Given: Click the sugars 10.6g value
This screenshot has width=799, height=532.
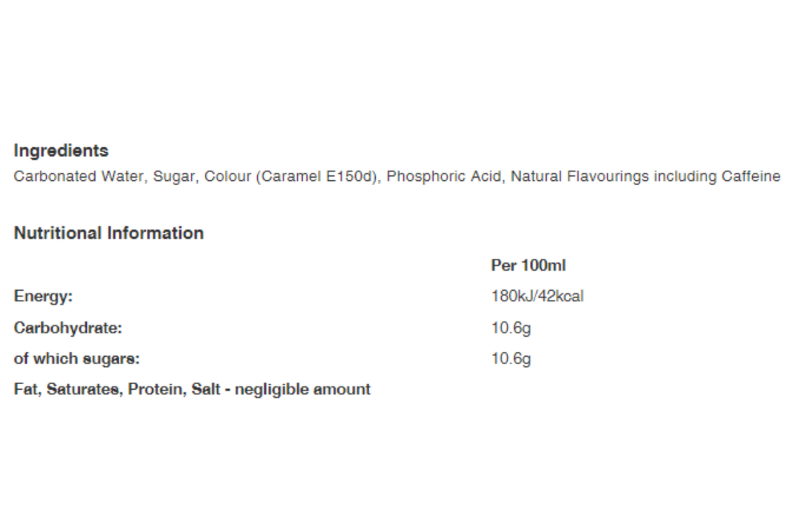Looking at the screenshot, I should [x=511, y=360].
